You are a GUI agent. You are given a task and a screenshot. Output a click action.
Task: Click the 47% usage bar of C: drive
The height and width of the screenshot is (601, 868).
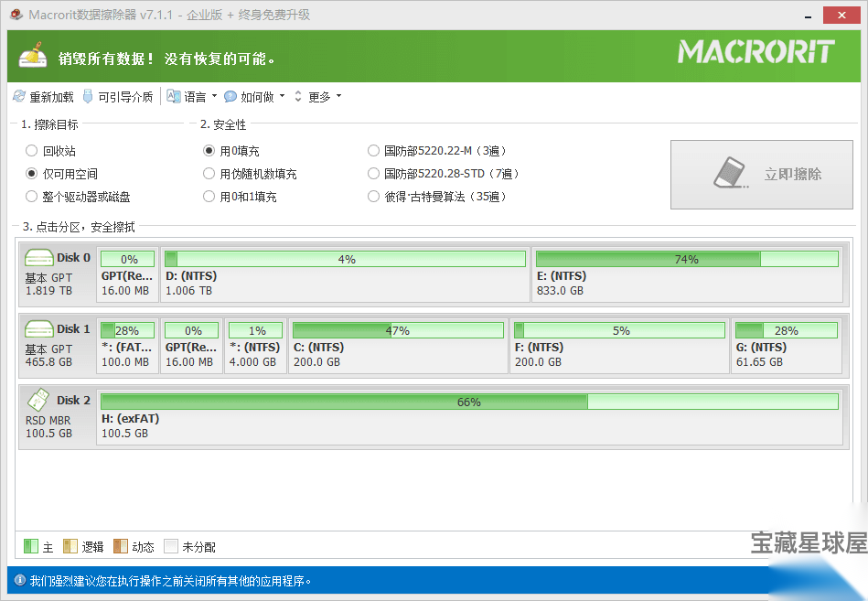coord(398,330)
